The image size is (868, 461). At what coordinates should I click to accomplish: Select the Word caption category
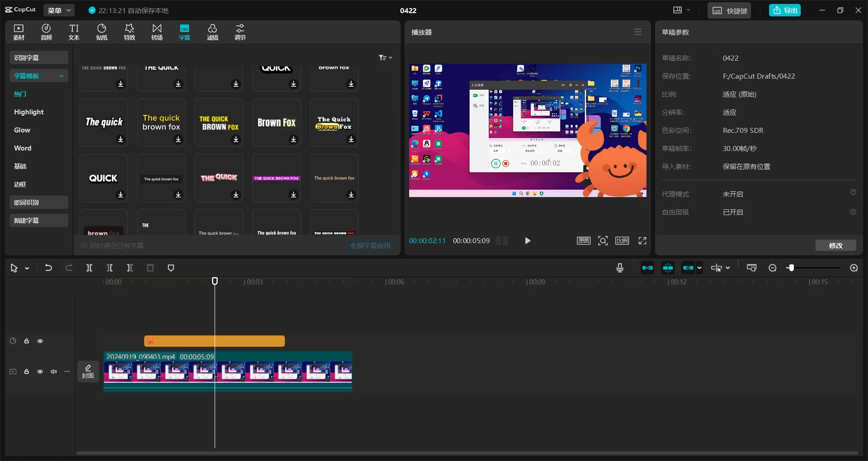[x=23, y=148]
